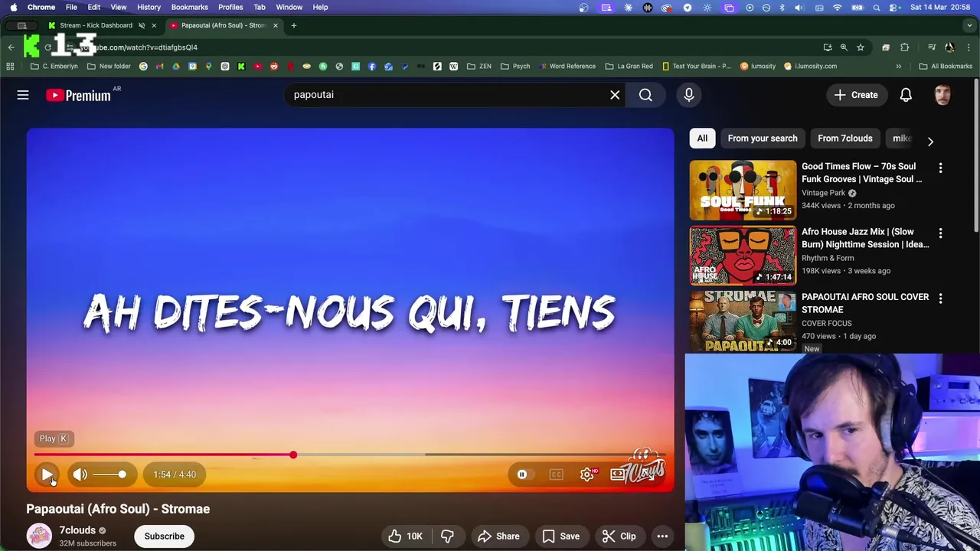Run search with the magnifier button
Screen dimensions: 980x551
click(x=645, y=95)
